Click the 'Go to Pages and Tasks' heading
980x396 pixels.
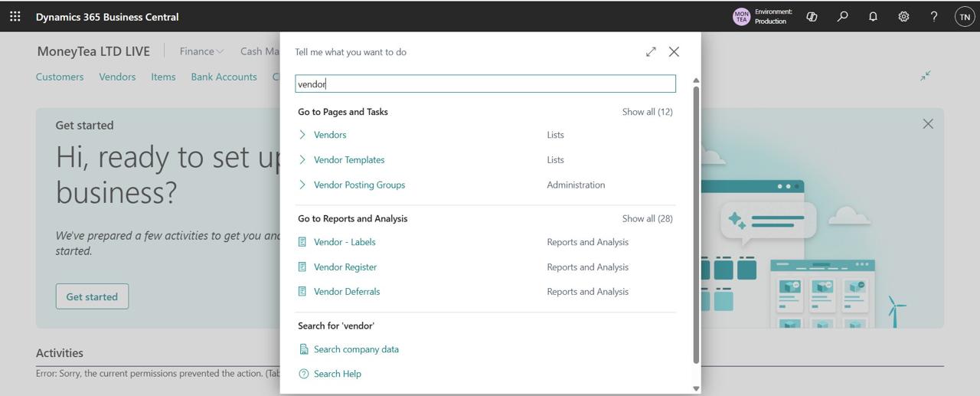click(x=343, y=112)
